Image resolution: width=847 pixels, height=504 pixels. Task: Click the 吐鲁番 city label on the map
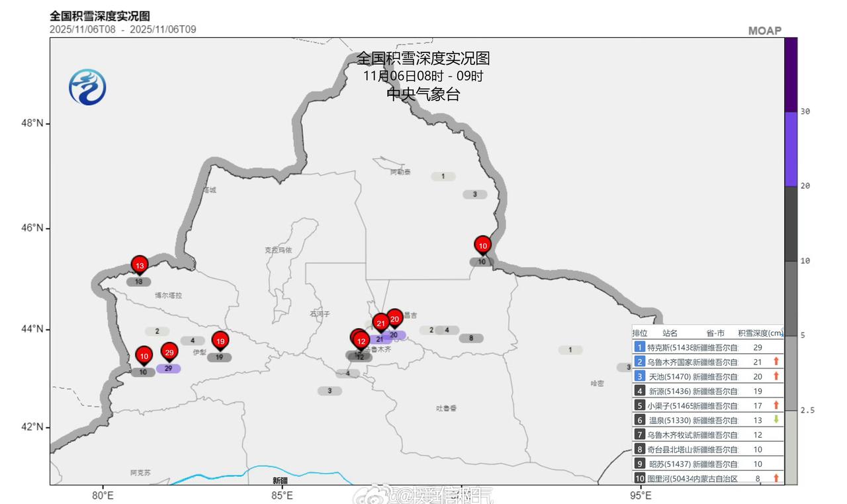click(447, 408)
